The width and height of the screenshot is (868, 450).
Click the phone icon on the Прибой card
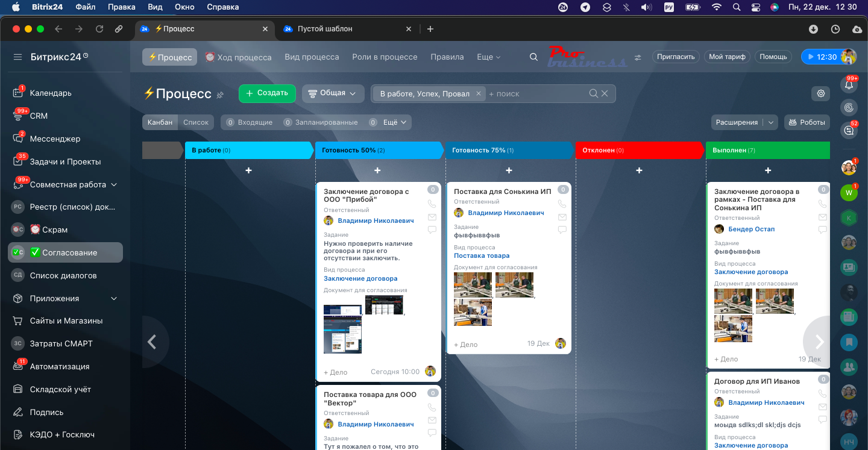[432, 204]
